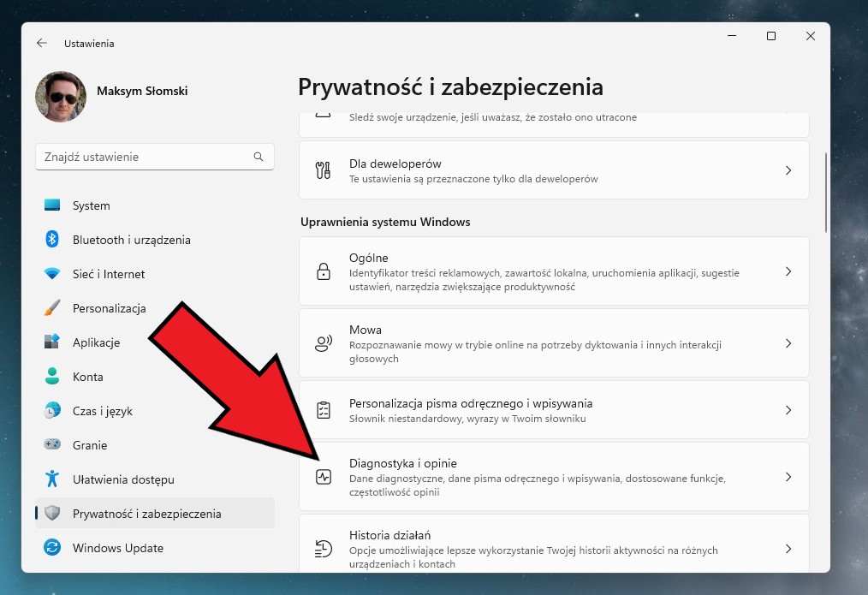Click the Mowa microphone icon
Screen dimensions: 868x595
click(x=323, y=342)
